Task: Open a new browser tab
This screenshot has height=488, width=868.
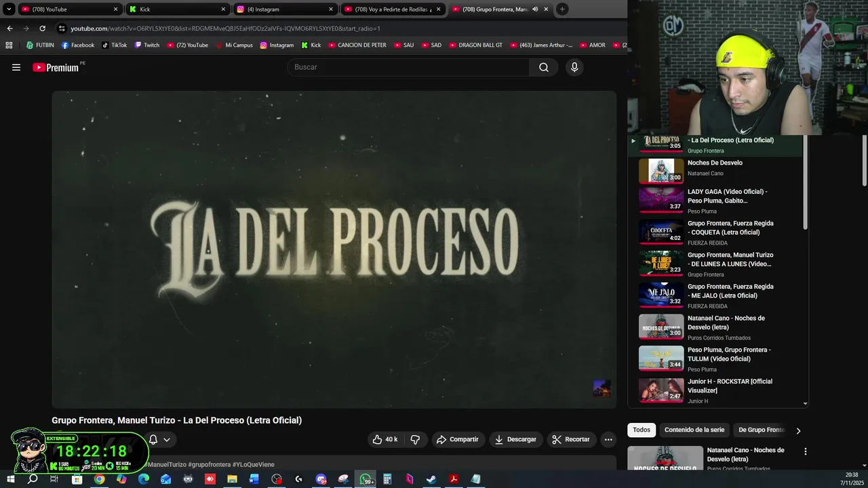Action: (562, 9)
